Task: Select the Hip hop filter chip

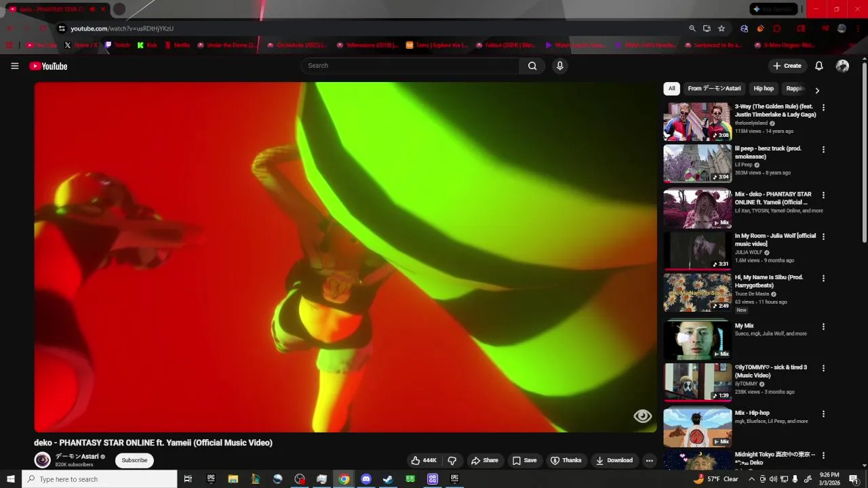Action: pyautogui.click(x=764, y=89)
